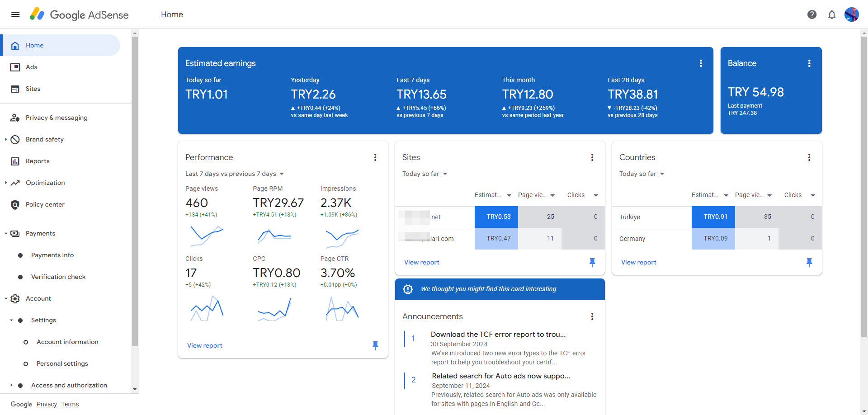Open Related search for Auto ads announcement
Screen dimensions: 868x415
501,376
